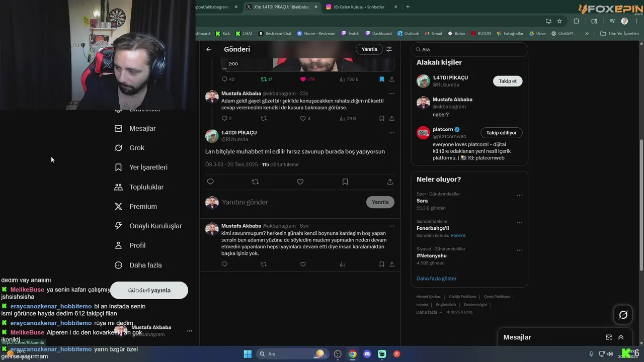Open the Fenerbahçe'li trending topic

pyautogui.click(x=433, y=228)
